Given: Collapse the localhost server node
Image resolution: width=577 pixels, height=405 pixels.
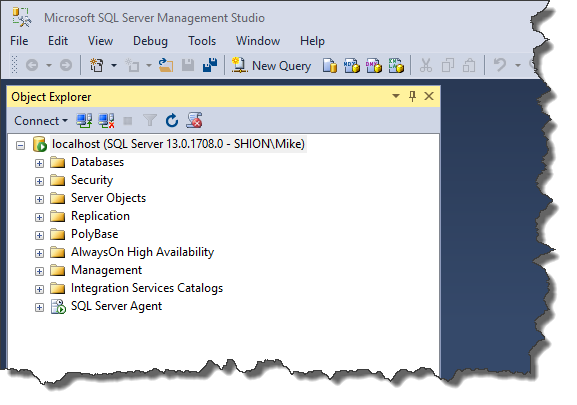Looking at the screenshot, I should pyautogui.click(x=21, y=145).
